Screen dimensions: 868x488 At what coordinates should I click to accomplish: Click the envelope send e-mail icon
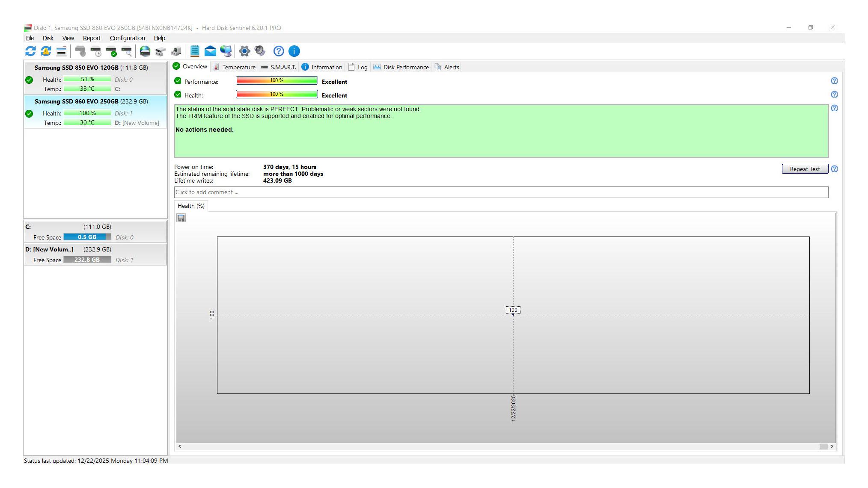click(210, 51)
